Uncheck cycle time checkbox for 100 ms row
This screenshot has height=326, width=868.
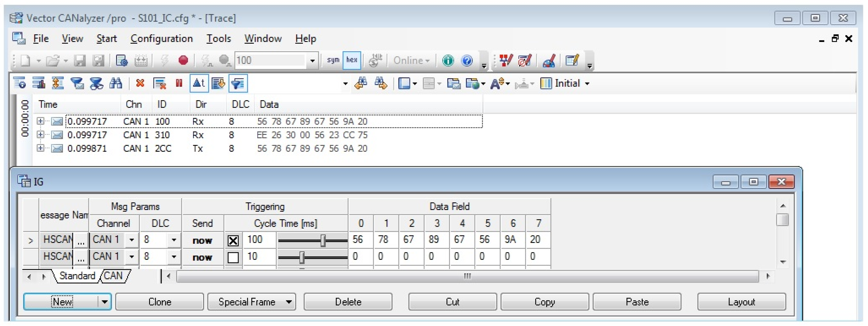click(x=233, y=240)
